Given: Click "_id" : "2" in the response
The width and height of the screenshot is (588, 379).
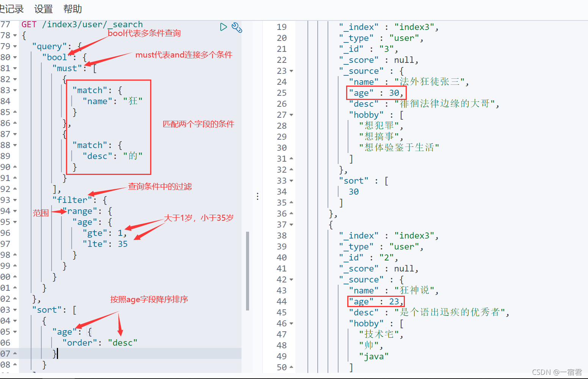Looking at the screenshot, I should coord(368,257).
